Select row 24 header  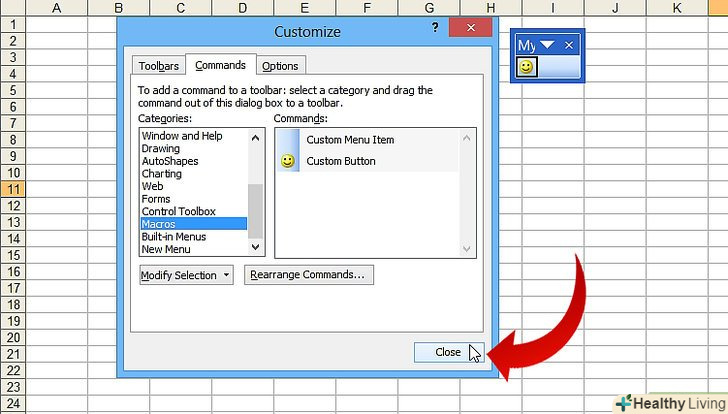(x=13, y=403)
